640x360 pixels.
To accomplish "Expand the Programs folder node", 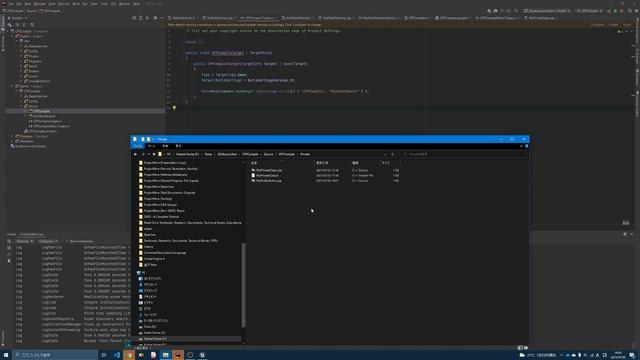I will [12, 136].
